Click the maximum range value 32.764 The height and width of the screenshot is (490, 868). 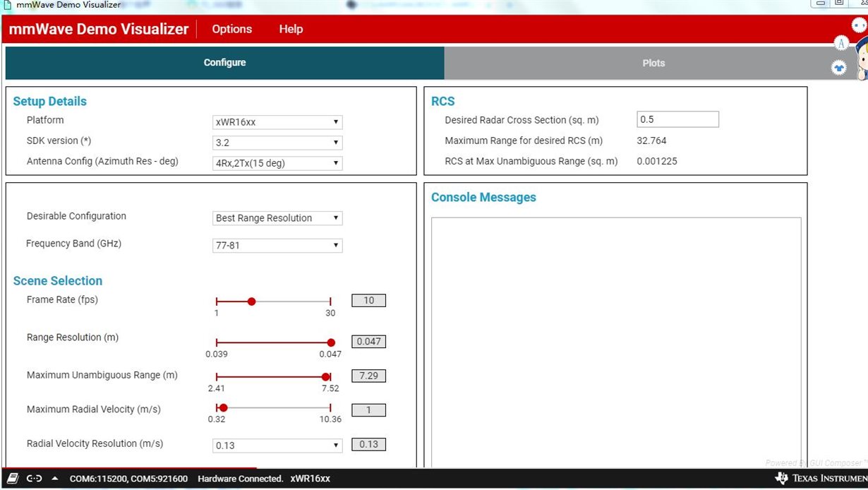point(651,141)
